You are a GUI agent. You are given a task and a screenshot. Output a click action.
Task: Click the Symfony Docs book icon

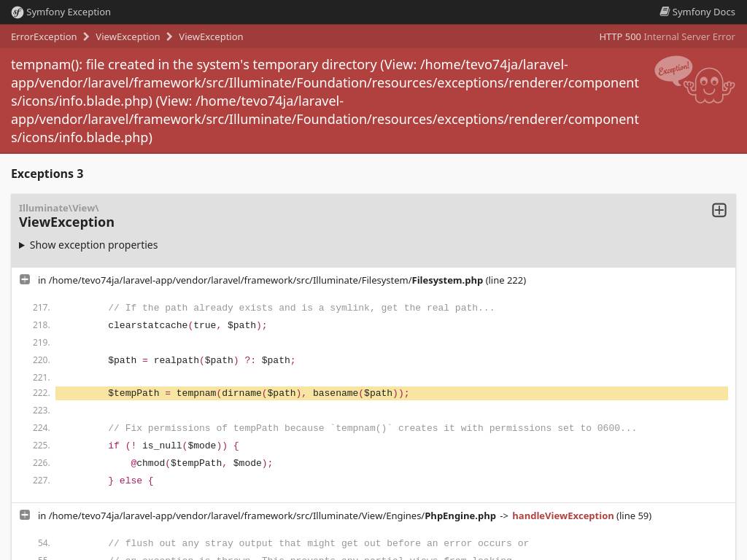point(665,12)
